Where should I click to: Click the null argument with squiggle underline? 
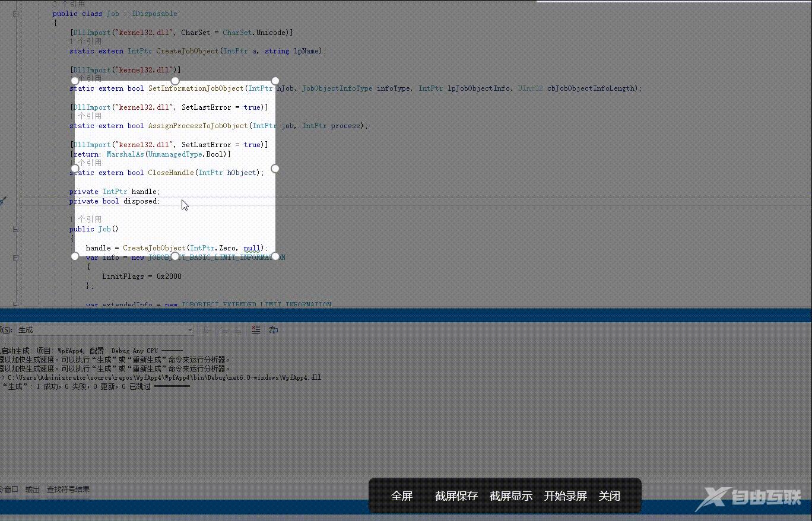252,248
